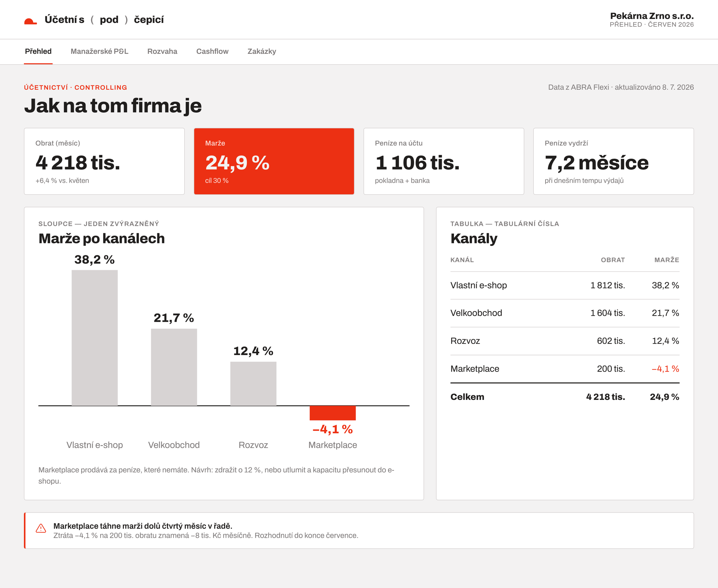Click the OBRAT column header
Image resolution: width=718 pixels, height=588 pixels.
coord(613,260)
